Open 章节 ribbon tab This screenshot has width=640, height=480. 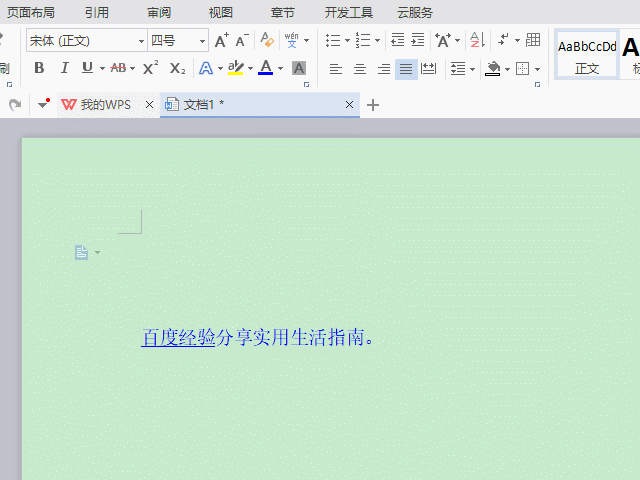(282, 13)
